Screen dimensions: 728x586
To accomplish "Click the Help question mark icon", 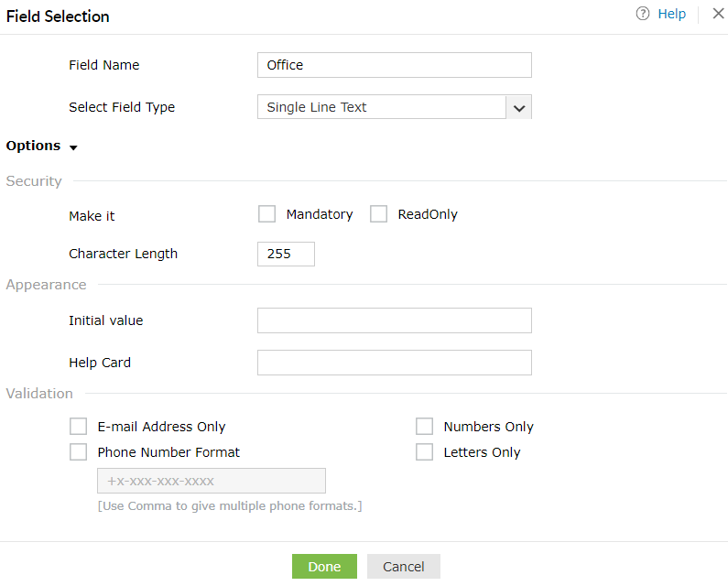I will [643, 14].
